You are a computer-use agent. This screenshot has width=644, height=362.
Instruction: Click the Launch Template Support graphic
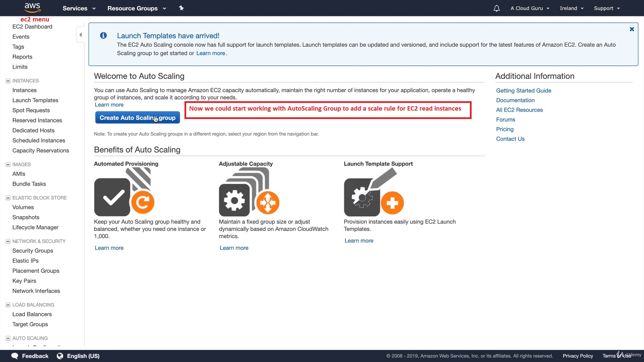click(373, 192)
